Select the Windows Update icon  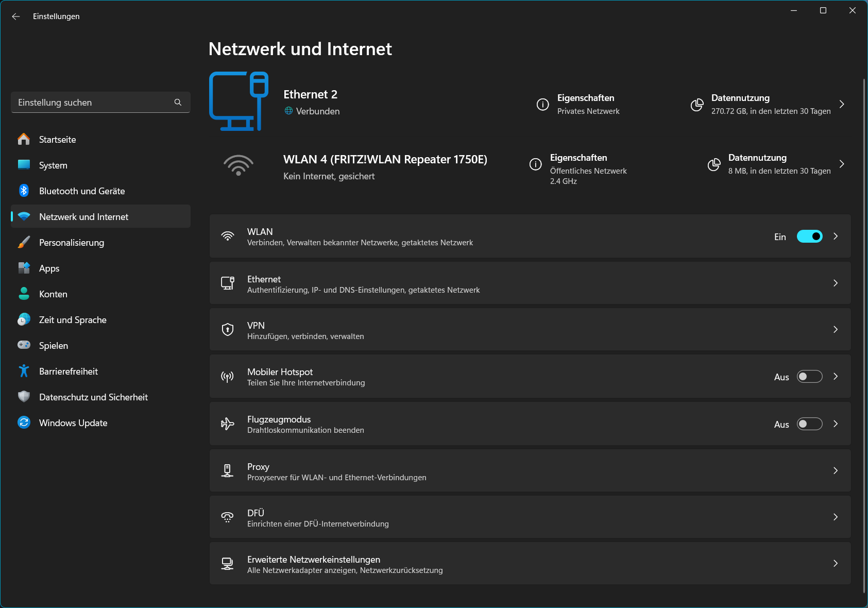pos(24,423)
